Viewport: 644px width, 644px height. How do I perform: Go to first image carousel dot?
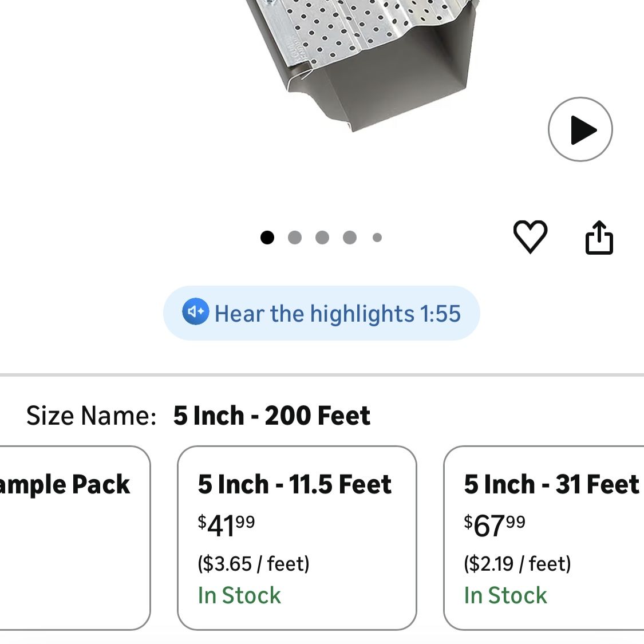point(267,237)
